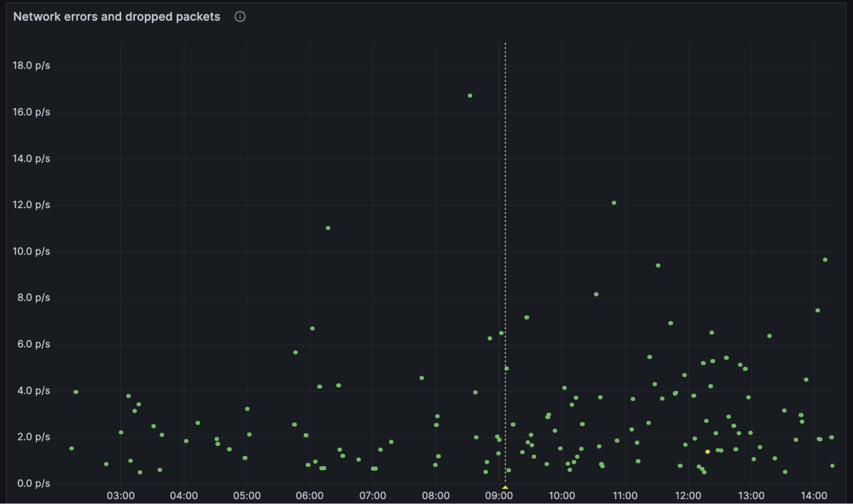853x504 pixels.
Task: Select the 6.7 p/s point near 06:00
Action: [x=312, y=328]
